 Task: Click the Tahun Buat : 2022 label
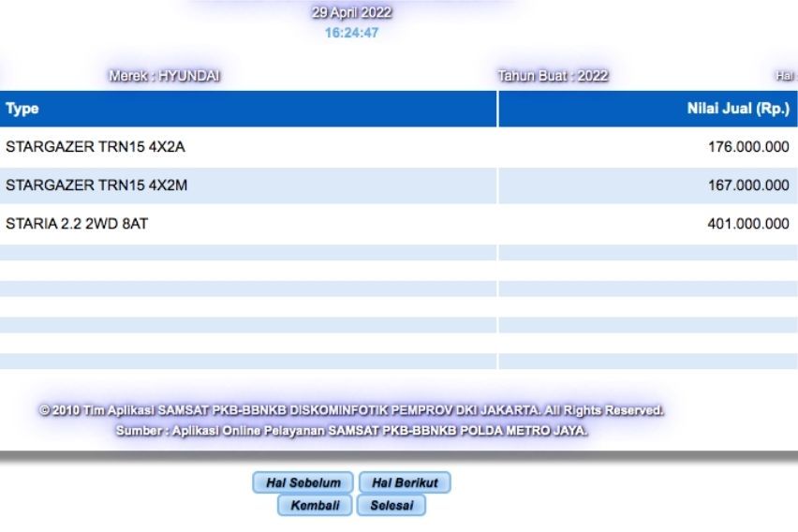pyautogui.click(x=553, y=76)
